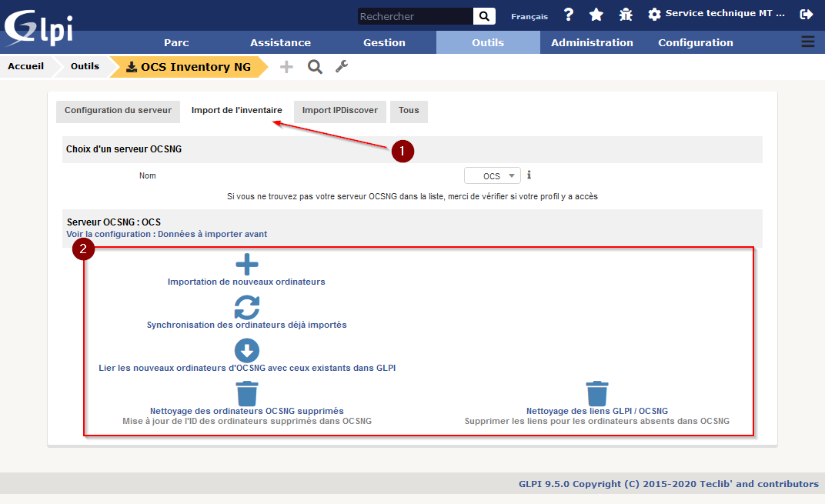Switch to the Import IPDiscover tab

click(339, 111)
